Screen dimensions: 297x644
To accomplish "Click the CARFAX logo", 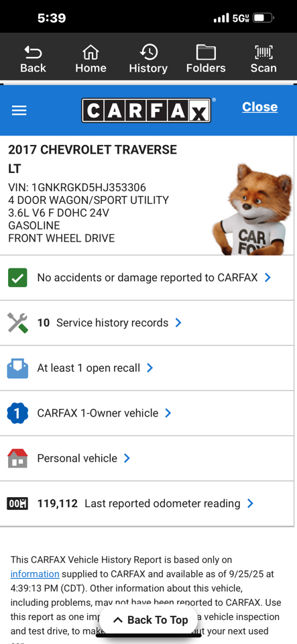I will 146,110.
